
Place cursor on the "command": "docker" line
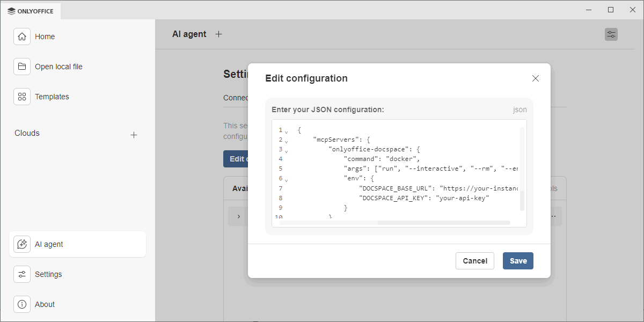click(x=381, y=159)
